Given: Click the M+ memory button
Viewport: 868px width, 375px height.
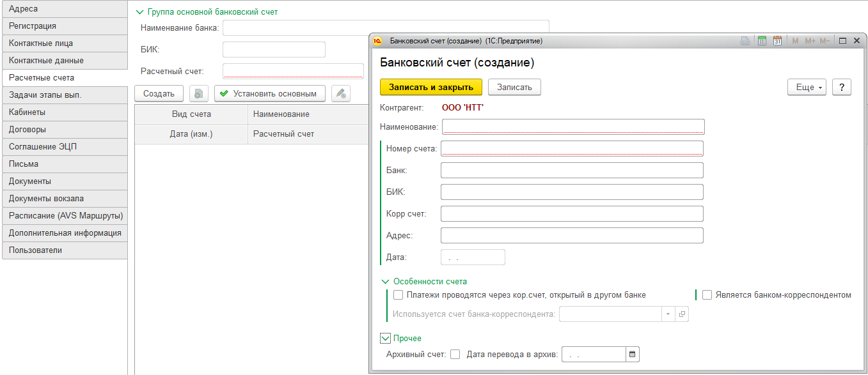Looking at the screenshot, I should click(x=810, y=41).
